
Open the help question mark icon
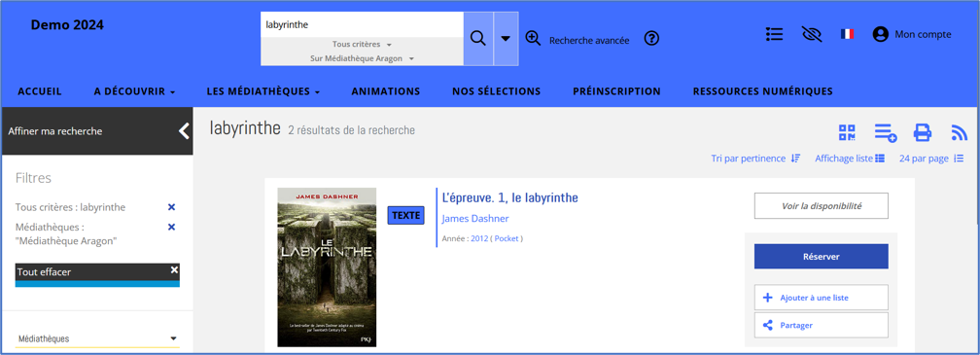(651, 39)
